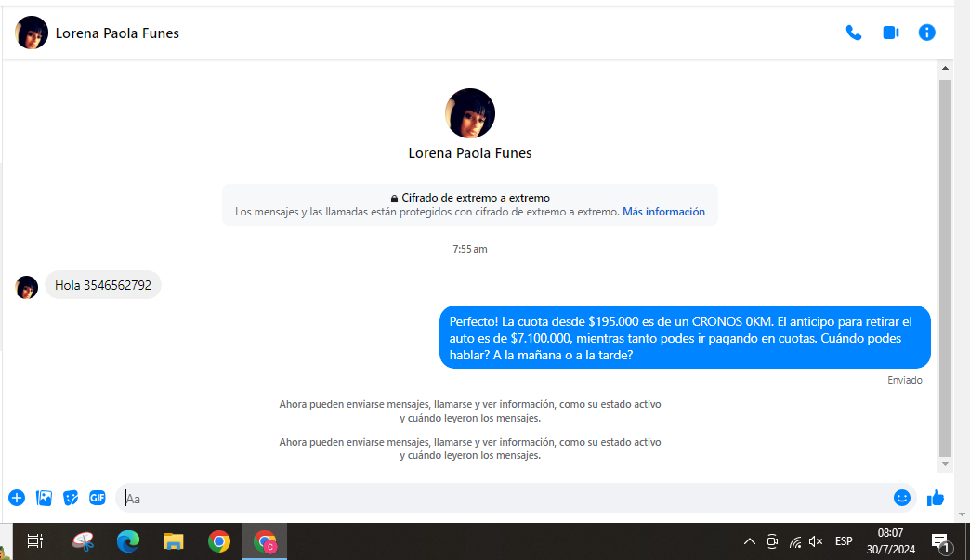Open the GIF picker
This screenshot has height=560, width=970.
click(98, 498)
